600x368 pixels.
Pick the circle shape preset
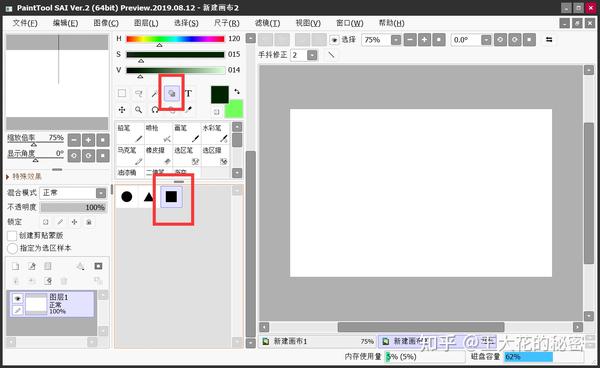127,197
